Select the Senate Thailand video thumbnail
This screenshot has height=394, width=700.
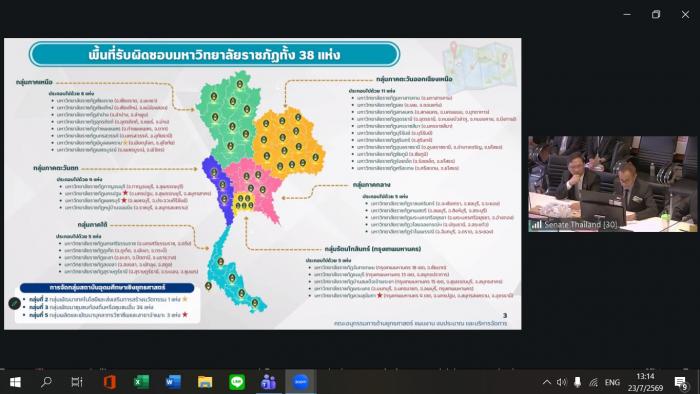click(x=612, y=184)
